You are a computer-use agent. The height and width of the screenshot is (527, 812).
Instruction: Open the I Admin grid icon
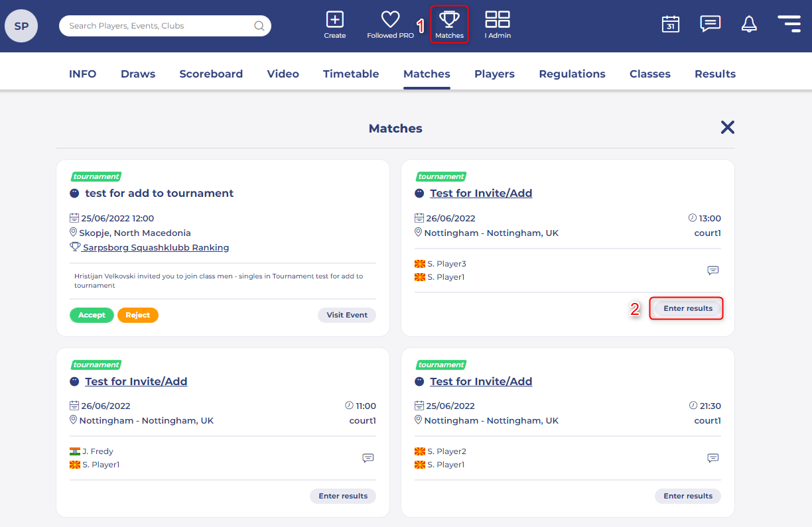pos(498,19)
